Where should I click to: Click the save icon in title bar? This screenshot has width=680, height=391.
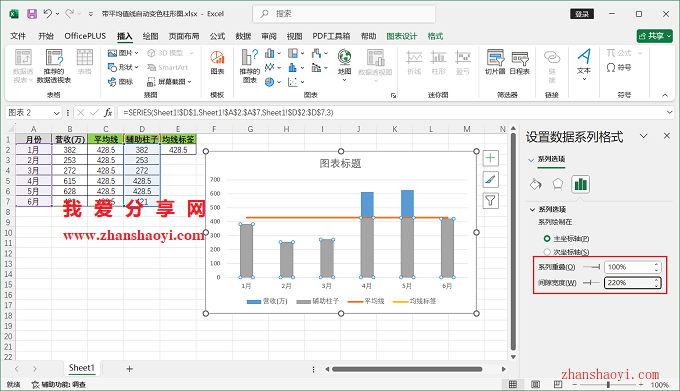32,14
